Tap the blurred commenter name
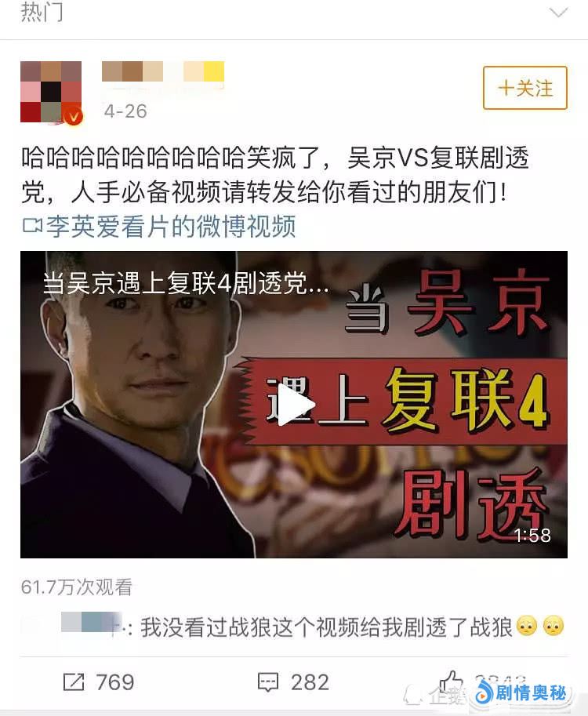 click(x=91, y=623)
